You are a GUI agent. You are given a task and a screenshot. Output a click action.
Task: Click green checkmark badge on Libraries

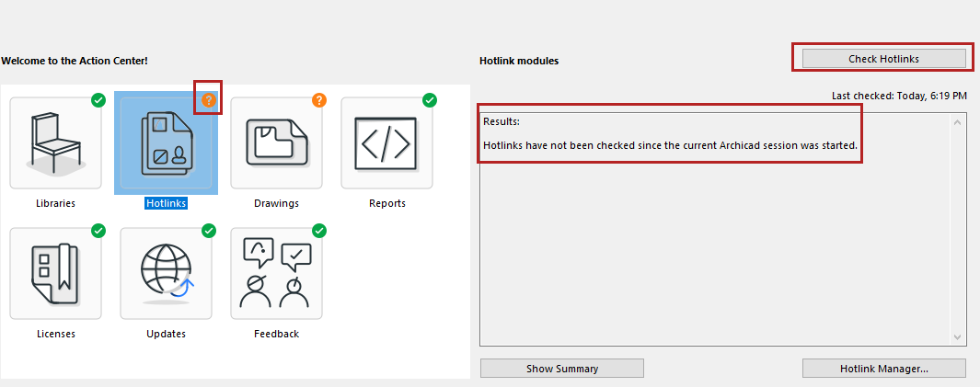(x=98, y=100)
